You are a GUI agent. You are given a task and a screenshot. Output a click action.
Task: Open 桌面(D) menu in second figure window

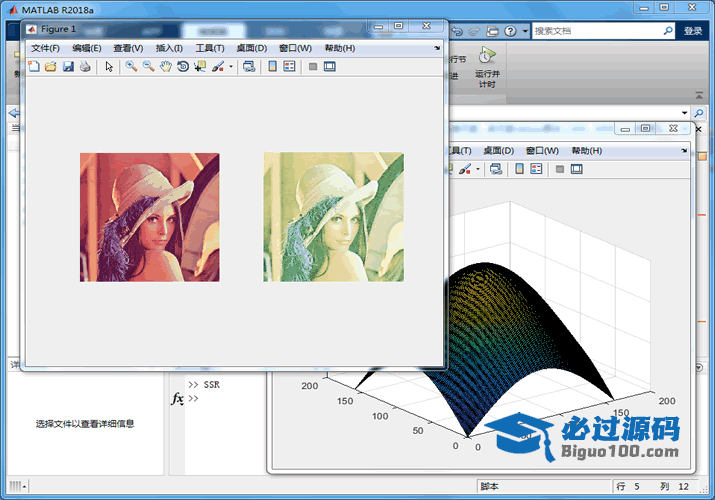coord(498,150)
